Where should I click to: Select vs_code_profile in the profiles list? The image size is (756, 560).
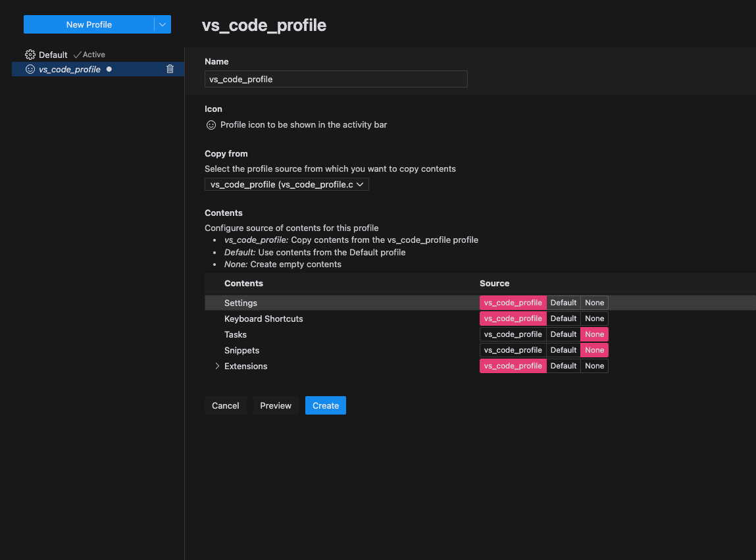[x=98, y=69]
